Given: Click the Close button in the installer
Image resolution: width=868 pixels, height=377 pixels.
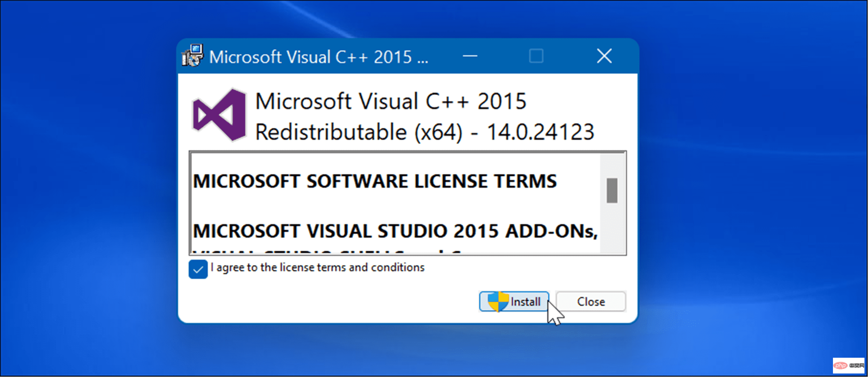Looking at the screenshot, I should pyautogui.click(x=591, y=301).
